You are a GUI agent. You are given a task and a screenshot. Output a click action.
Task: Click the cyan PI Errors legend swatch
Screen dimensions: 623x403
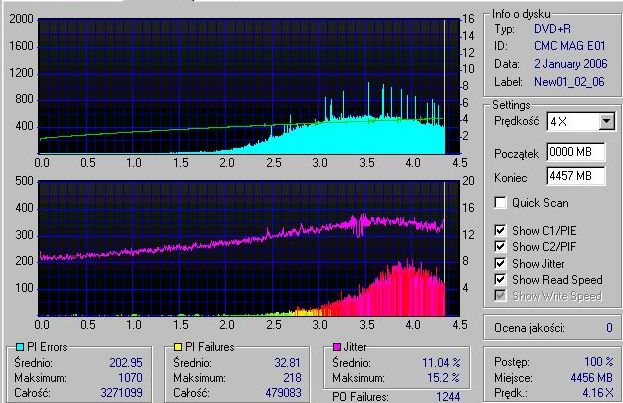(x=19, y=347)
